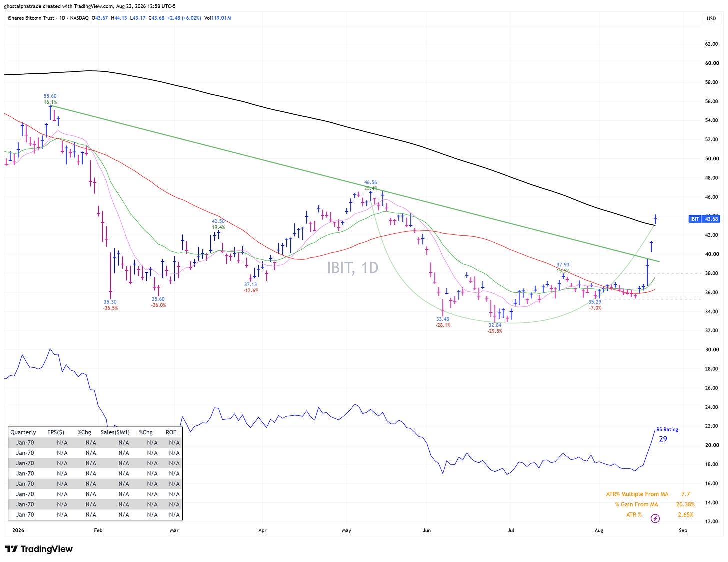Click the Feb time axis label
This screenshot has height=562, width=728.
98,530
